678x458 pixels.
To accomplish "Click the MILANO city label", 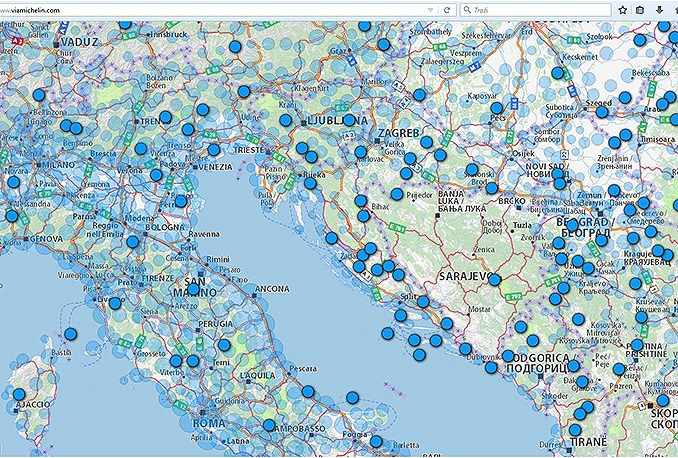I will (x=58, y=165).
